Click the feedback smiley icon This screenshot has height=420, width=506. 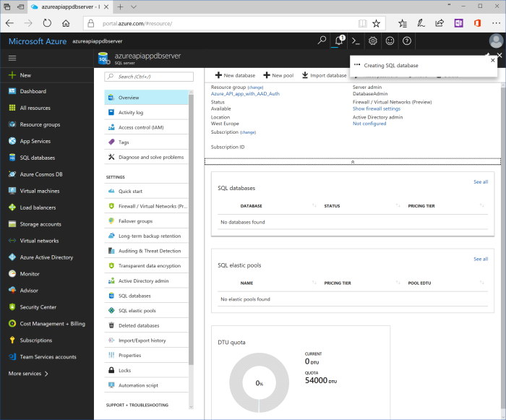[390, 41]
